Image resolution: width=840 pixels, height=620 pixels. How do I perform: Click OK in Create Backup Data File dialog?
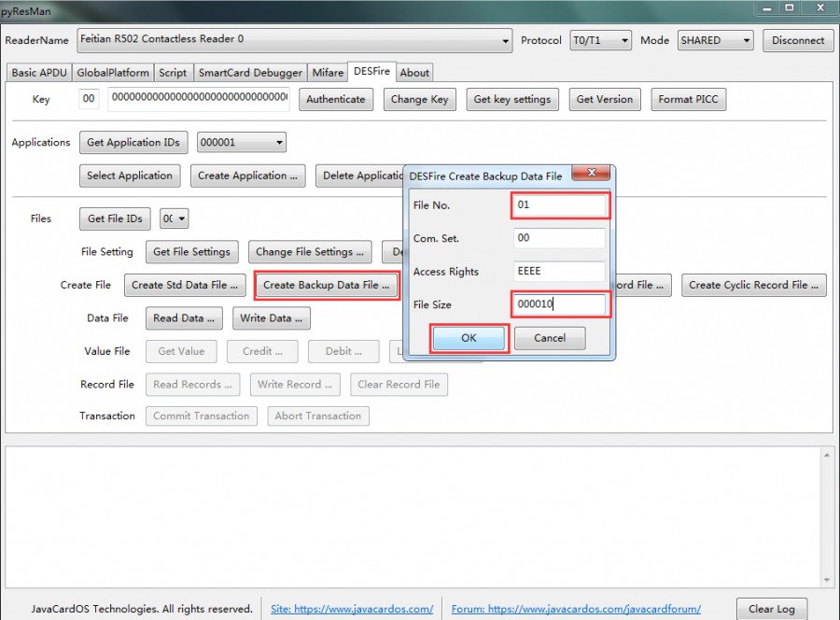pyautogui.click(x=469, y=338)
